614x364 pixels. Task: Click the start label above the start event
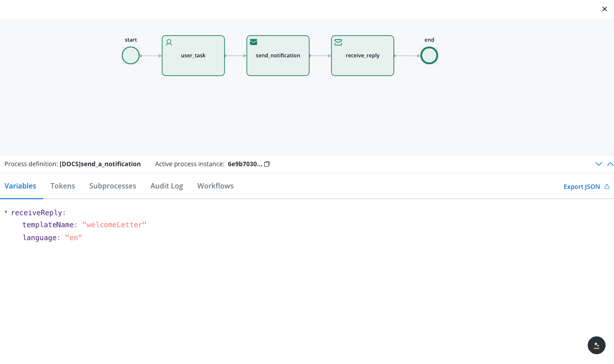[x=131, y=40]
